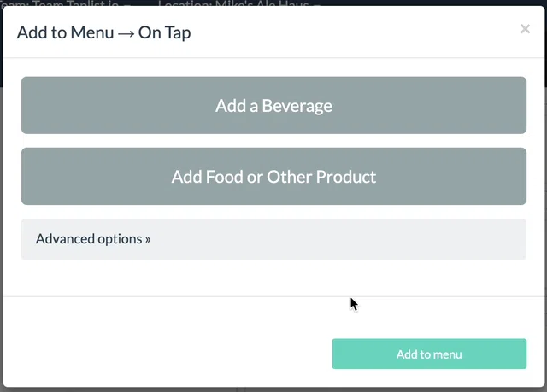Click the word Beverage on the first button
The width and height of the screenshot is (547, 392).
pos(297,106)
